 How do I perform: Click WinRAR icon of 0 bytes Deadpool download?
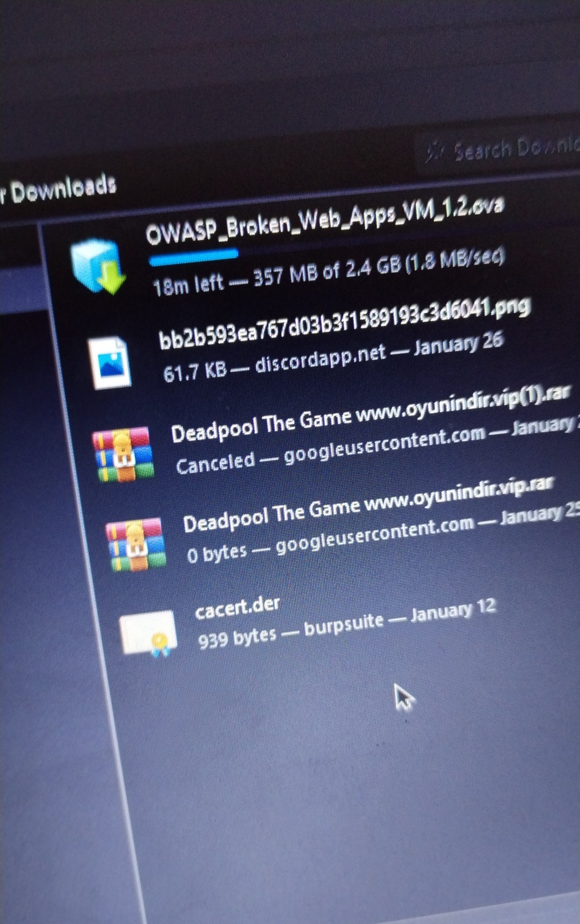136,544
